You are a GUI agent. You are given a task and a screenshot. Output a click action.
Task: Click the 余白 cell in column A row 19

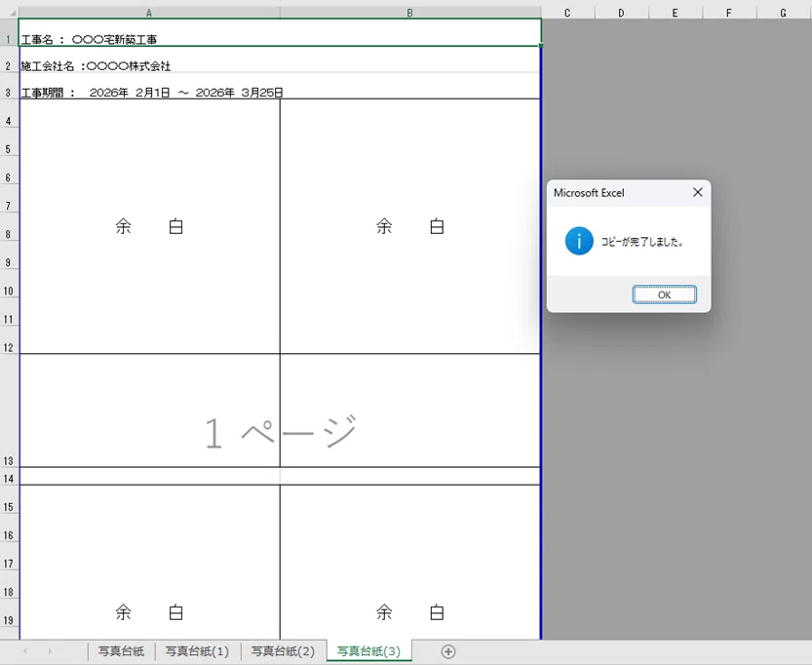(x=149, y=563)
